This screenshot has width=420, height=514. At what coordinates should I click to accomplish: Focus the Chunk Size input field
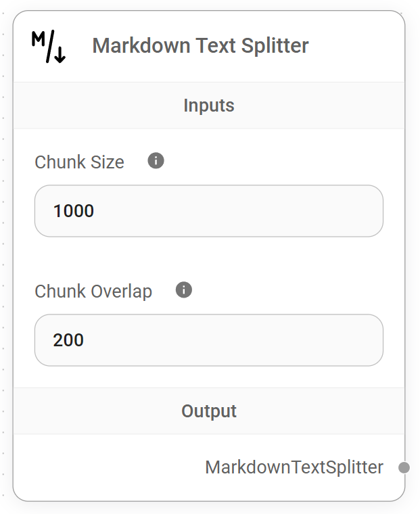tap(209, 211)
